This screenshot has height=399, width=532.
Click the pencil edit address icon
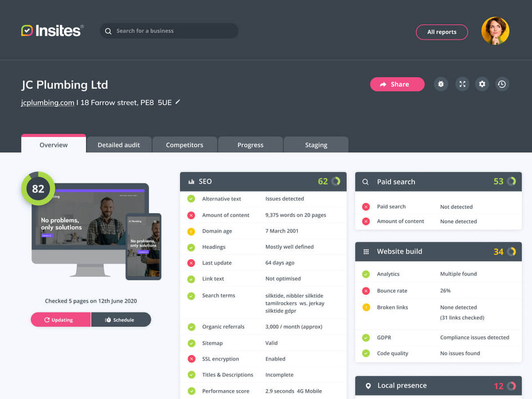point(177,102)
